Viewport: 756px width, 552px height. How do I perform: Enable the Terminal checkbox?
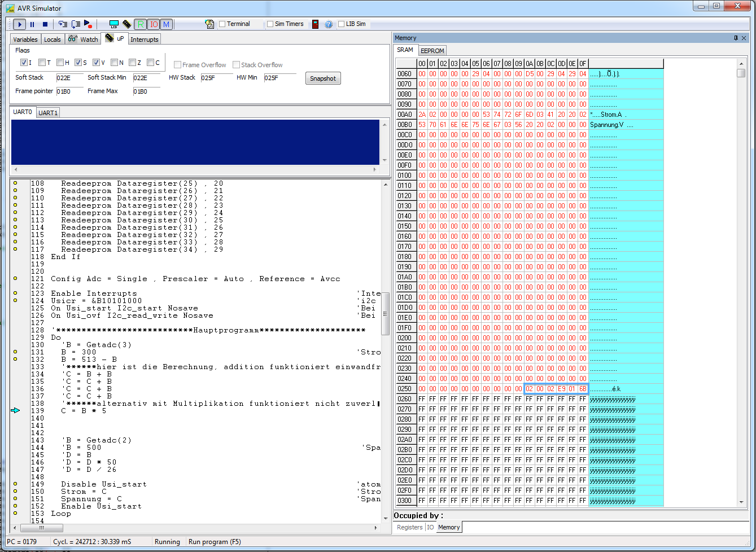(222, 24)
